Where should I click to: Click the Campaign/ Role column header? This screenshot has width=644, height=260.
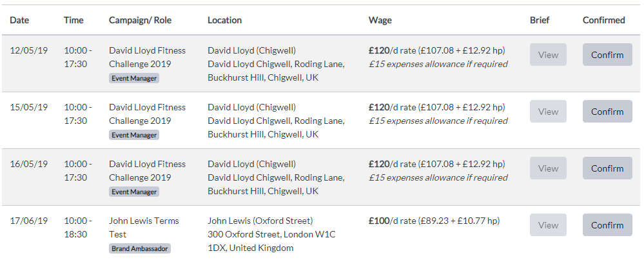[x=140, y=20]
